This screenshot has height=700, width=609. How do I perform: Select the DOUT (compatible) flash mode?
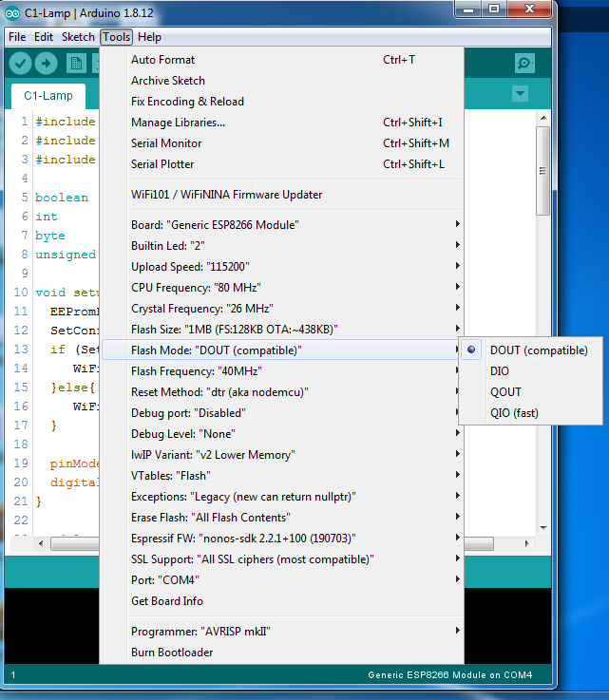click(x=530, y=350)
